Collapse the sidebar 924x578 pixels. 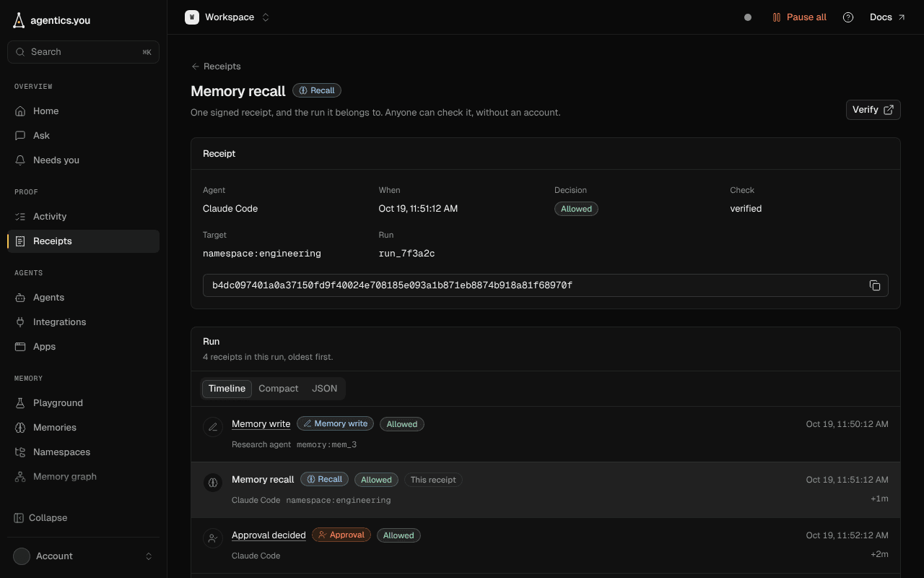41,518
